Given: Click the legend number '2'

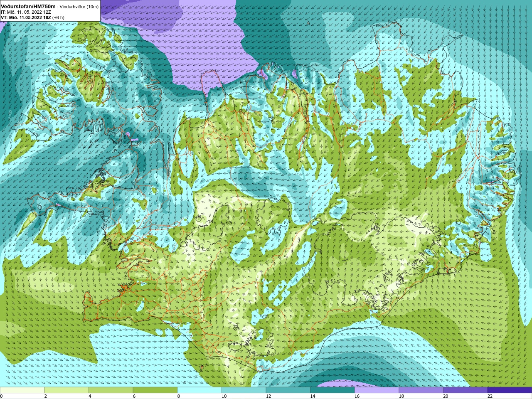Looking at the screenshot, I should click(x=46, y=396).
